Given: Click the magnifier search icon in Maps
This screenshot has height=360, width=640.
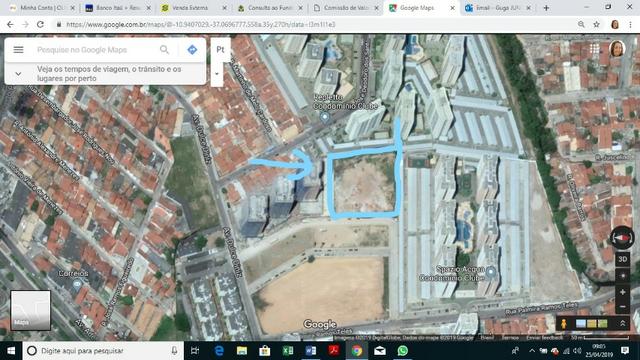Looking at the screenshot, I should [164, 50].
